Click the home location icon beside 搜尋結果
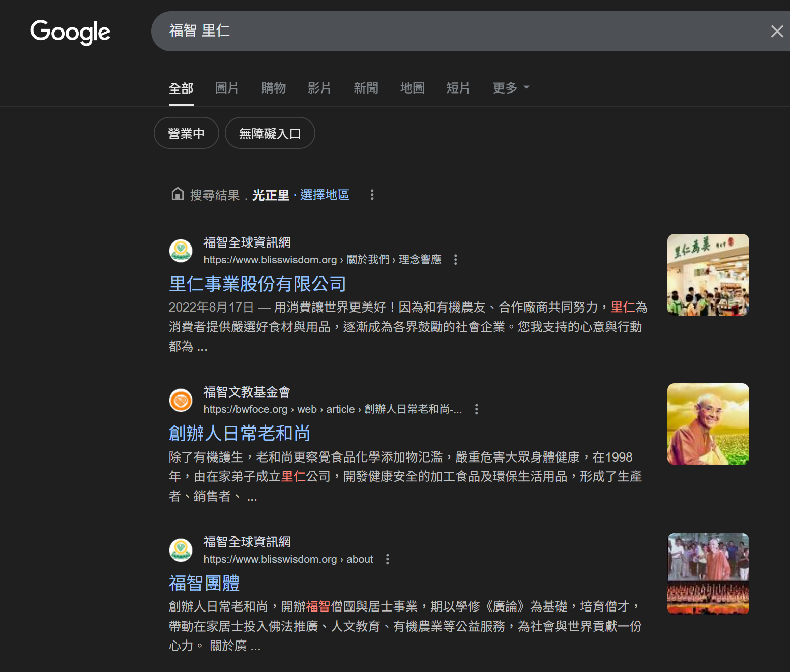Screen dimensions: 790x672 (x=178, y=194)
